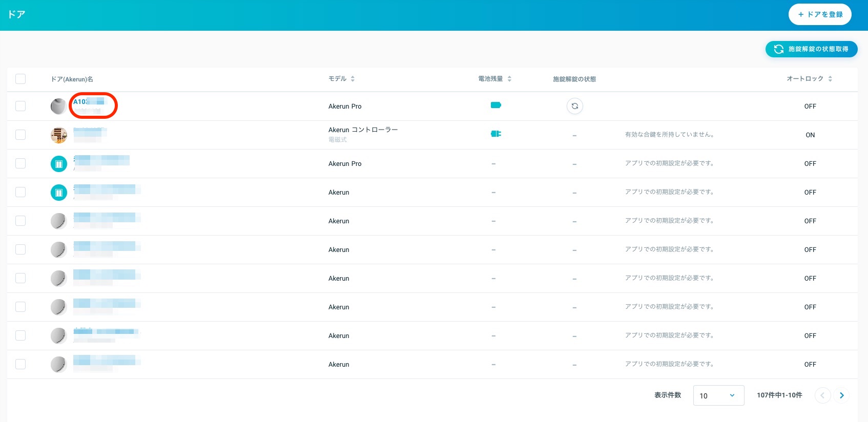Click the power plug icon for Akerun コントローラー
Image resolution: width=868 pixels, height=422 pixels.
[496, 134]
